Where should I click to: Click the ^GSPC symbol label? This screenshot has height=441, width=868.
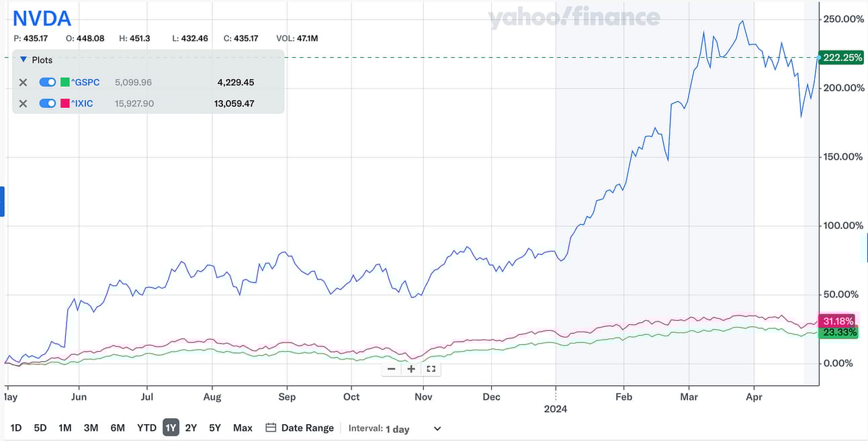pyautogui.click(x=85, y=83)
